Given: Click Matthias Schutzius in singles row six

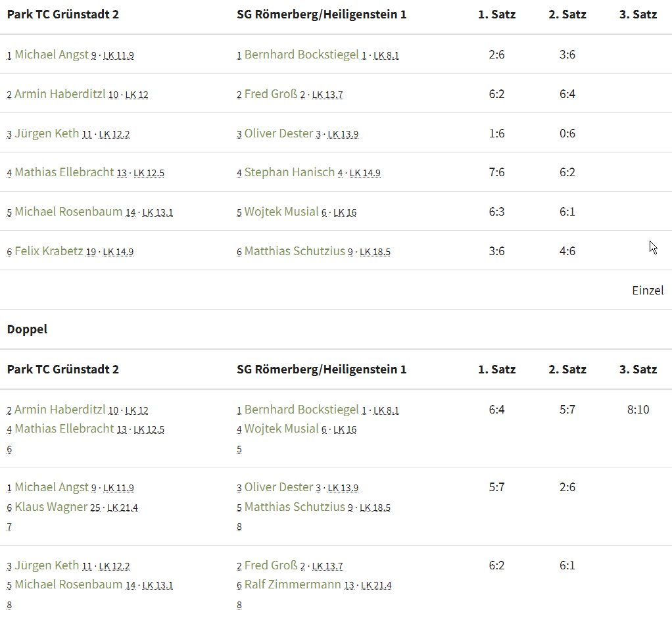Looking at the screenshot, I should tap(295, 251).
